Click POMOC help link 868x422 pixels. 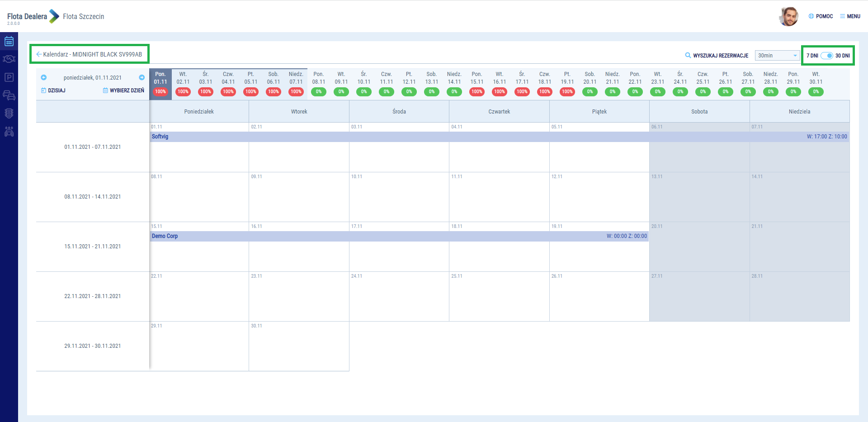pyautogui.click(x=821, y=16)
